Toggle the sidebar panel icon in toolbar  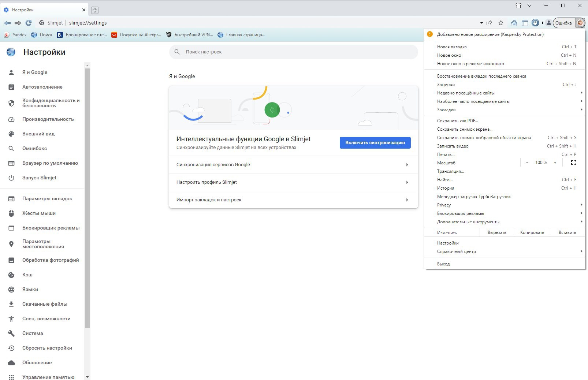click(x=525, y=23)
